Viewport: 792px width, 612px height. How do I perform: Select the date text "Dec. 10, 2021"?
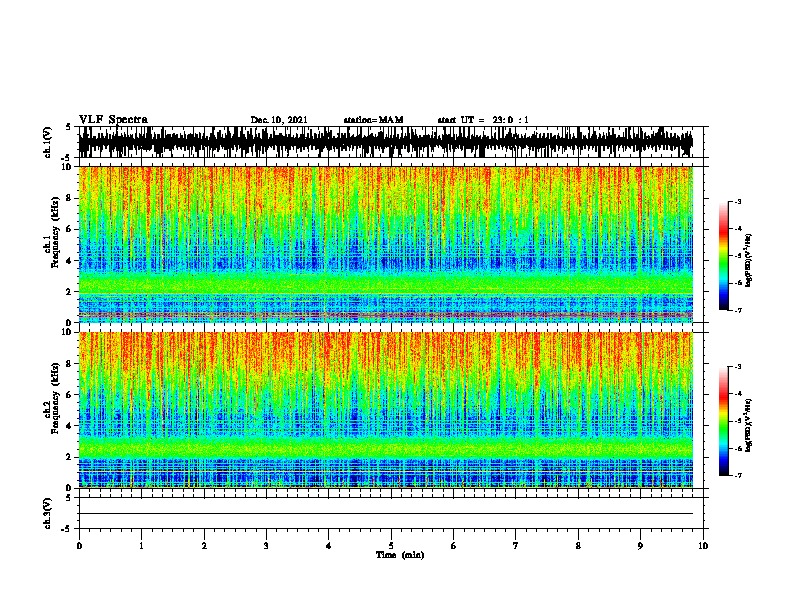tap(279, 120)
